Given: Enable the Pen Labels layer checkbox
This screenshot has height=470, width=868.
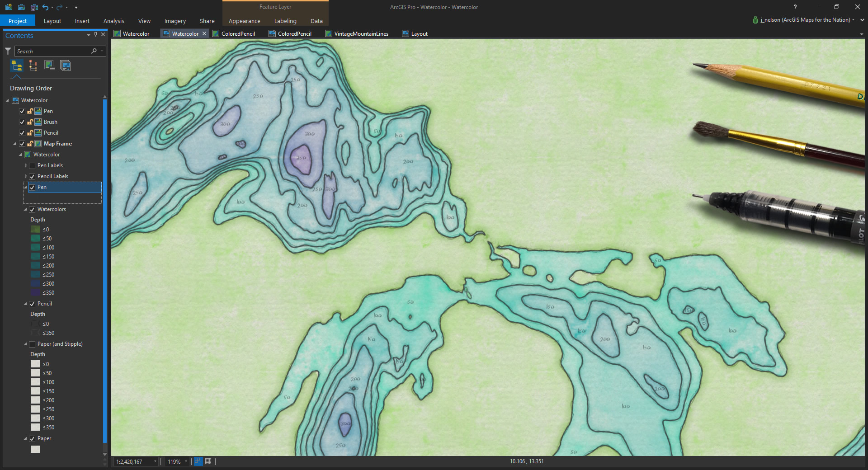Looking at the screenshot, I should (x=32, y=165).
